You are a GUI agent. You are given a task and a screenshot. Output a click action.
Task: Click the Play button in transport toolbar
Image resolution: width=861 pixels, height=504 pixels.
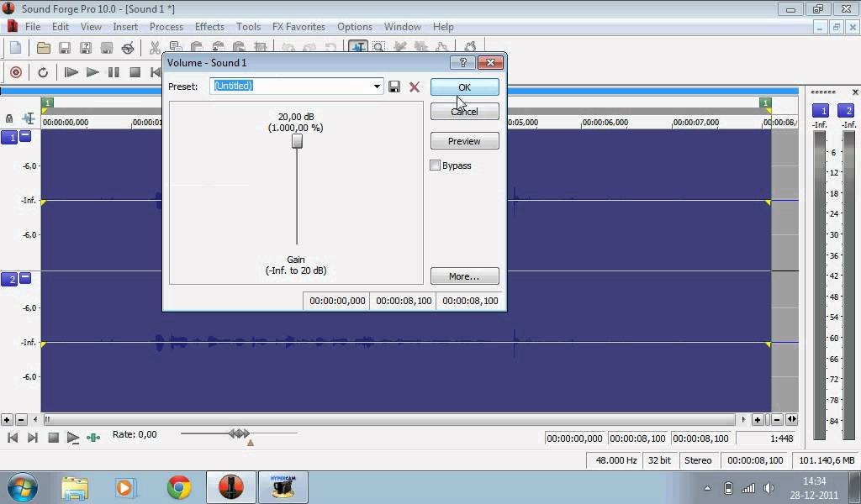(92, 72)
